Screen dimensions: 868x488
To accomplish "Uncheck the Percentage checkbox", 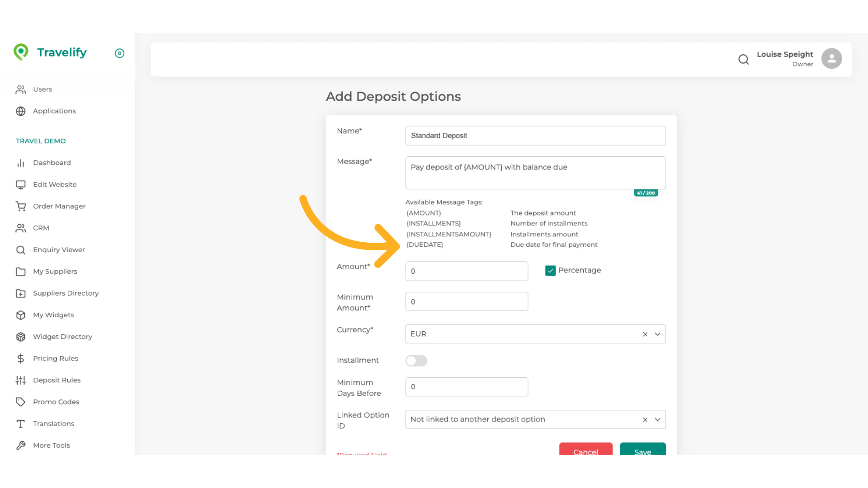I will (x=550, y=270).
